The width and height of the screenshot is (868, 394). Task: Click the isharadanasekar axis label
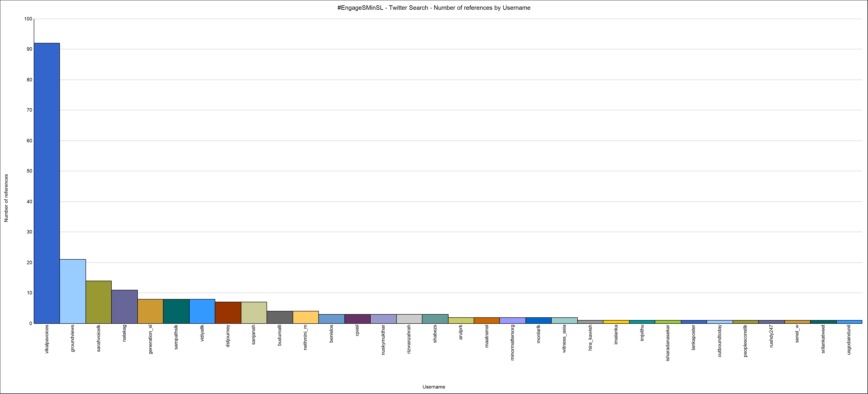click(668, 343)
